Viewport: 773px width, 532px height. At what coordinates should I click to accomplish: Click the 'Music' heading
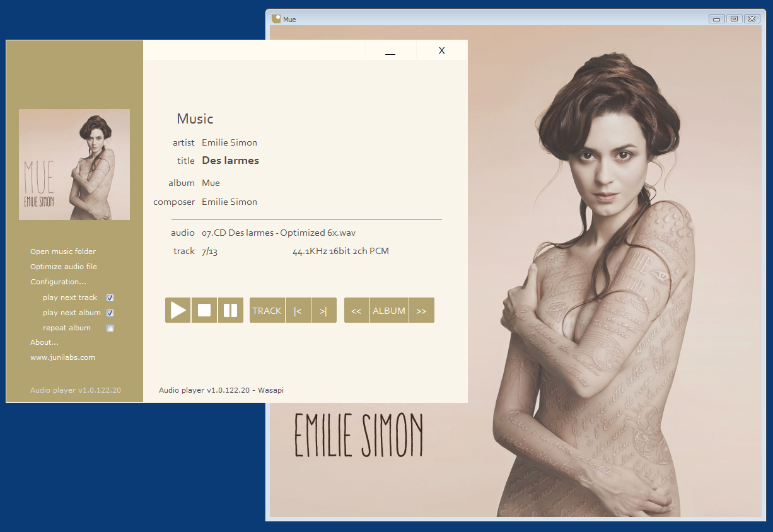point(195,119)
